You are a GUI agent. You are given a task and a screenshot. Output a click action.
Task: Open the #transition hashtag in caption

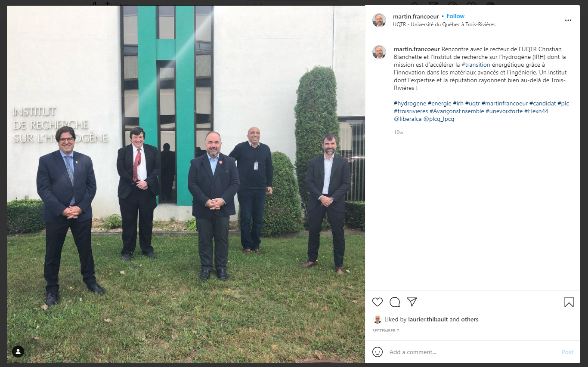[476, 65]
